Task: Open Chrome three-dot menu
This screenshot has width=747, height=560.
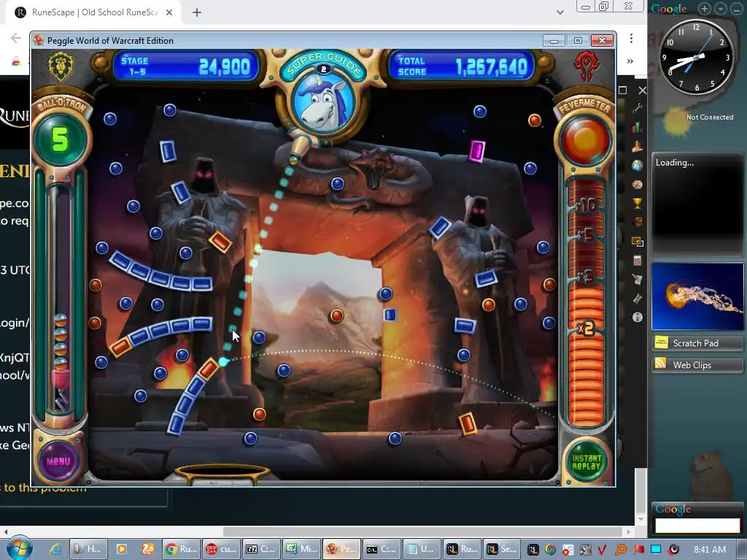Action: pyautogui.click(x=631, y=38)
